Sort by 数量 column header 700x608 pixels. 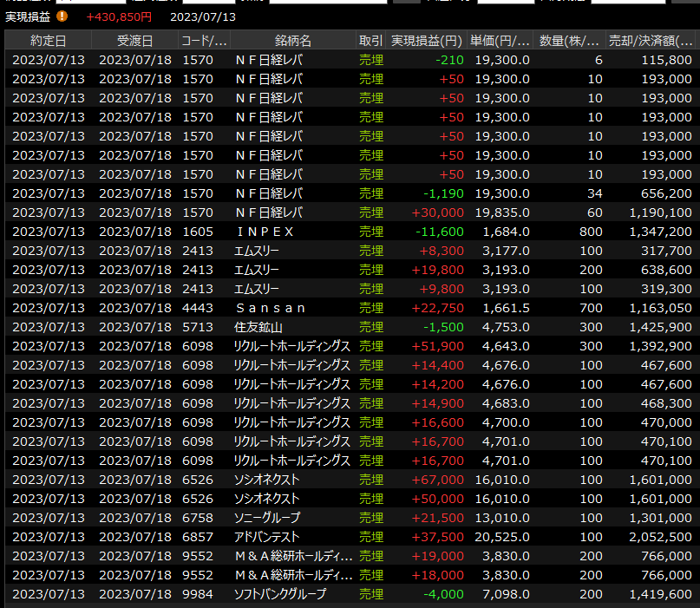(569, 41)
